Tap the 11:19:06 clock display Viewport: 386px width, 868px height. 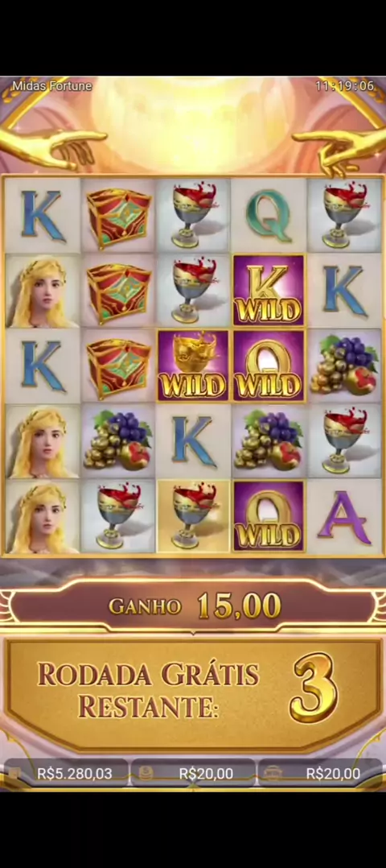pyautogui.click(x=345, y=86)
